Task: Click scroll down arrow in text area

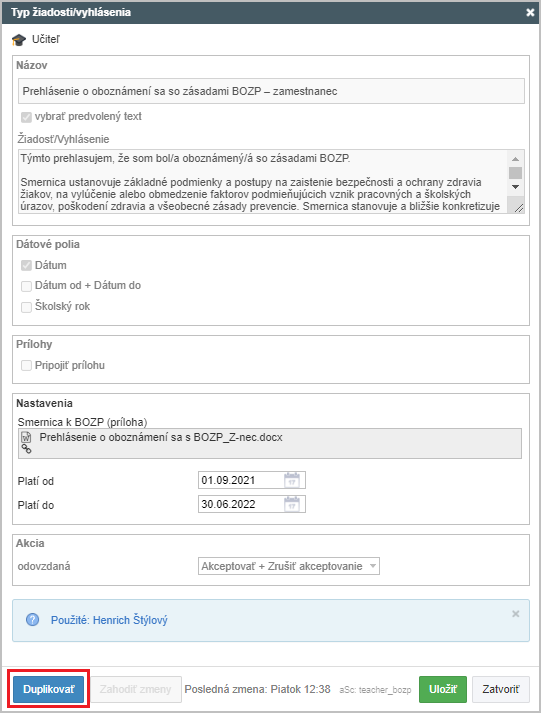Action: [x=515, y=187]
